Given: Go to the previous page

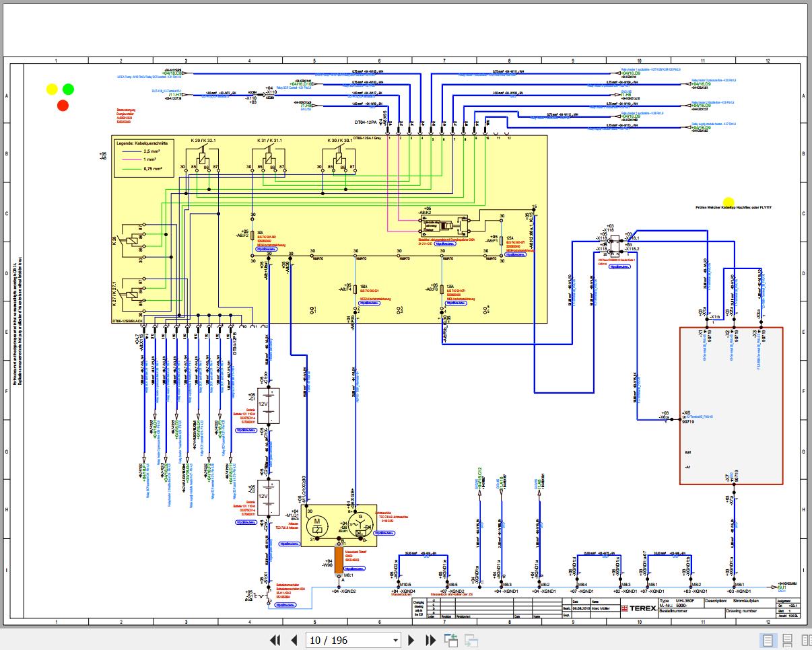Looking at the screenshot, I should coord(294,640).
